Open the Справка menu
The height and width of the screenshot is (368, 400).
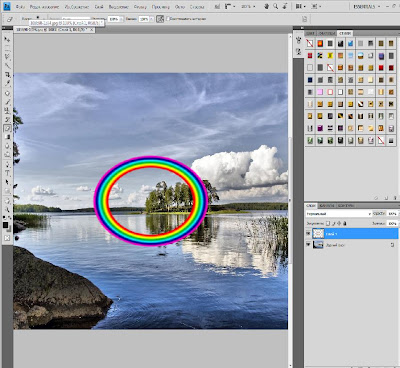pyautogui.click(x=197, y=7)
